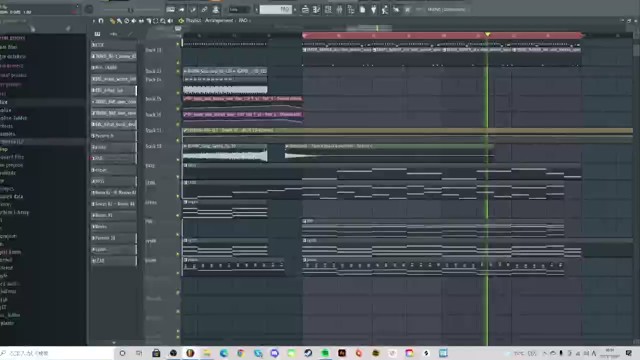Image resolution: width=640 pixels, height=360 pixels.
Task: Switch picker panel to its first tab icon
Action: point(97,34)
